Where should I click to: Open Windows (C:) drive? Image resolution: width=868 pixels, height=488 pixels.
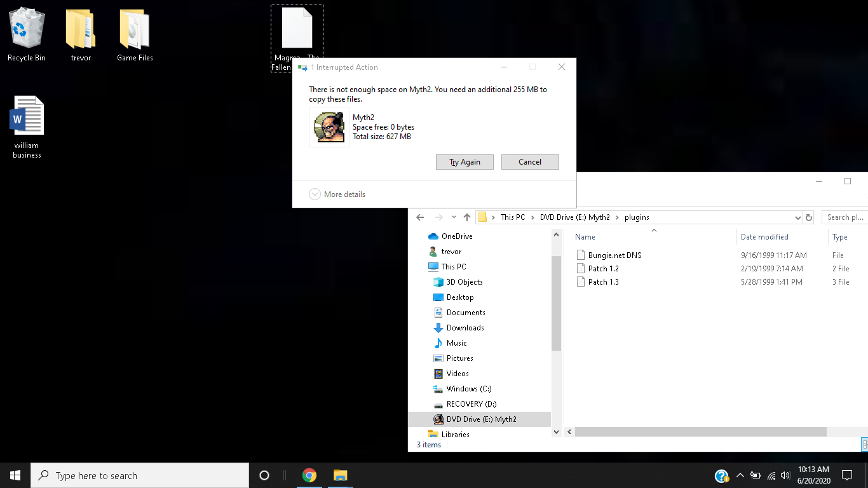(x=463, y=389)
